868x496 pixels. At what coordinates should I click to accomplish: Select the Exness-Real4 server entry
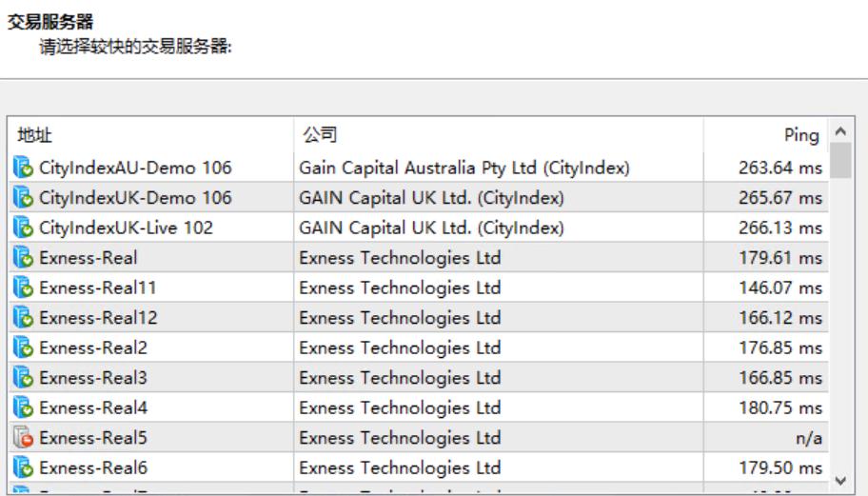click(x=419, y=407)
